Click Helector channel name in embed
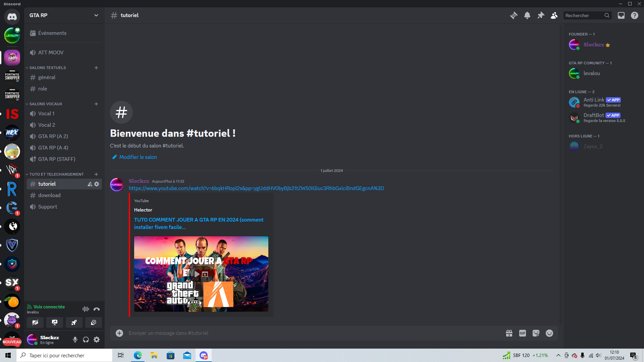This screenshot has width=644, height=362. click(143, 210)
